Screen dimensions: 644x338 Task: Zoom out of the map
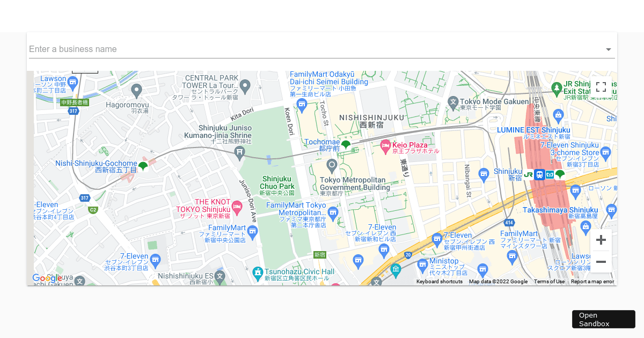click(601, 262)
